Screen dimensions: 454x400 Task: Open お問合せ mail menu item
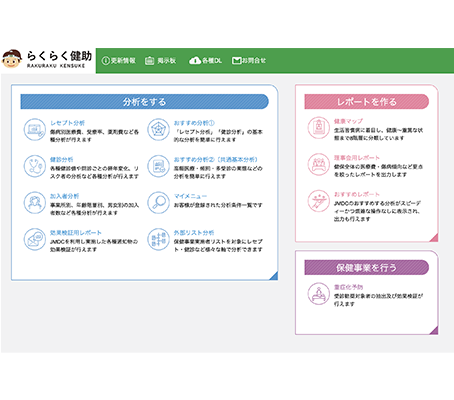249,60
